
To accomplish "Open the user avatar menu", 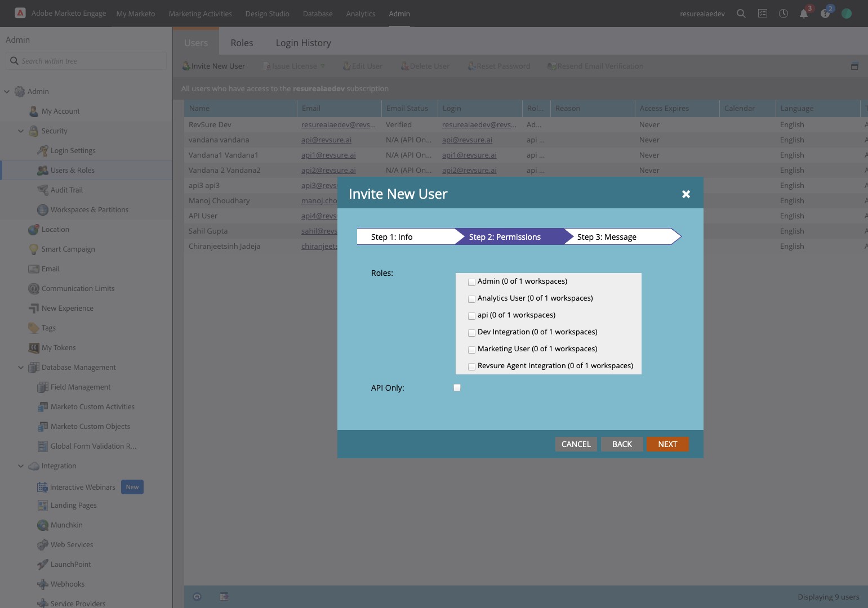I will click(847, 14).
